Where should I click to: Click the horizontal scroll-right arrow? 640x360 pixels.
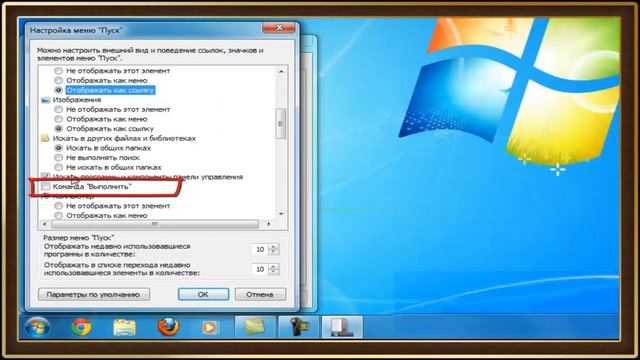click(x=269, y=224)
